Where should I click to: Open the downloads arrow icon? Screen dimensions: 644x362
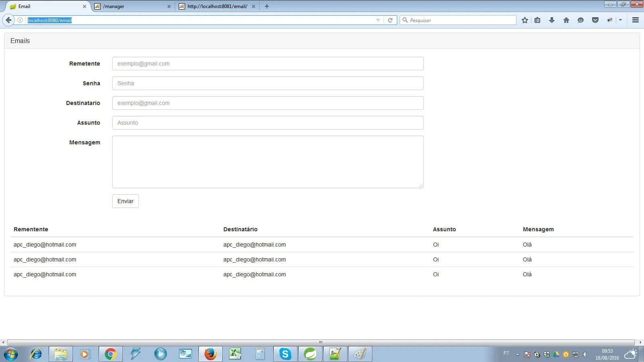point(552,20)
